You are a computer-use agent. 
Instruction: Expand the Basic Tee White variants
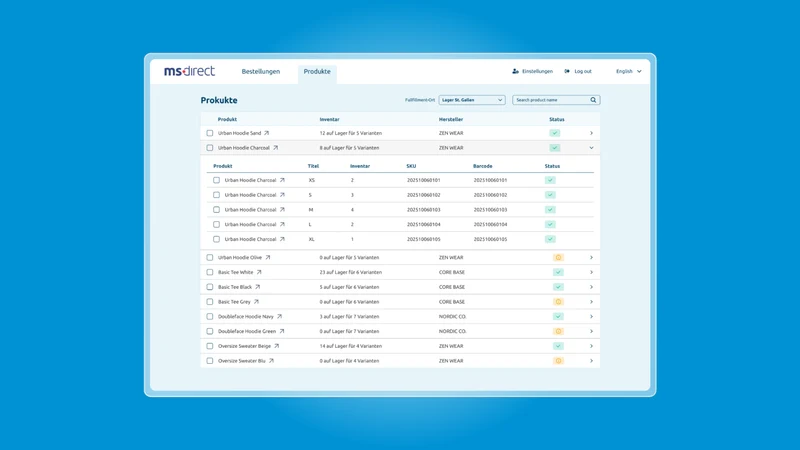pyautogui.click(x=591, y=272)
